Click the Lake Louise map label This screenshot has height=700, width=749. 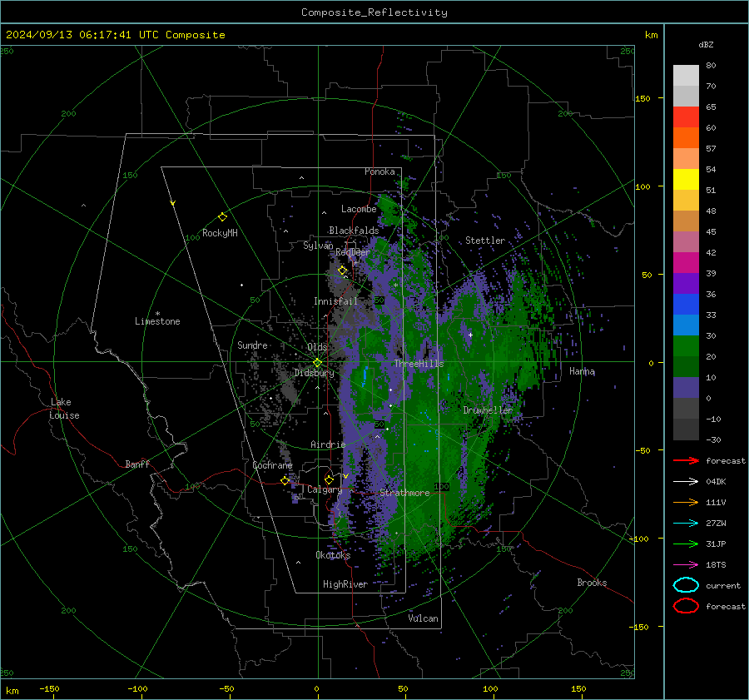click(64, 409)
